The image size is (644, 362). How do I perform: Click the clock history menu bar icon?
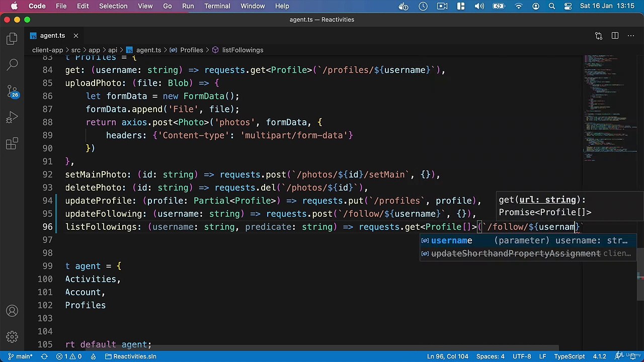[423, 6]
